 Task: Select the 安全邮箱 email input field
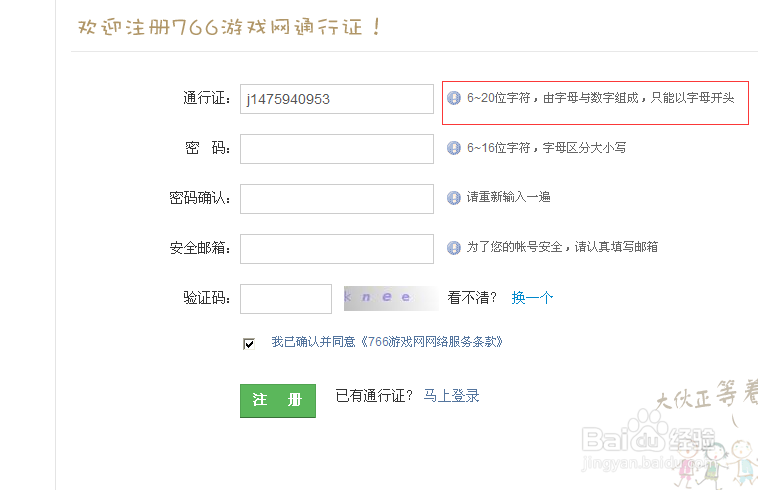336,249
